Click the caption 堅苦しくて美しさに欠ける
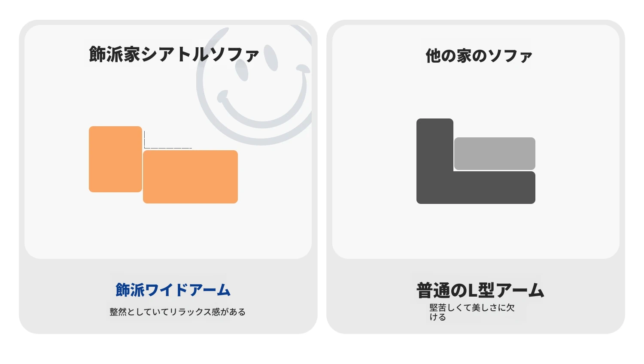 (472, 312)
